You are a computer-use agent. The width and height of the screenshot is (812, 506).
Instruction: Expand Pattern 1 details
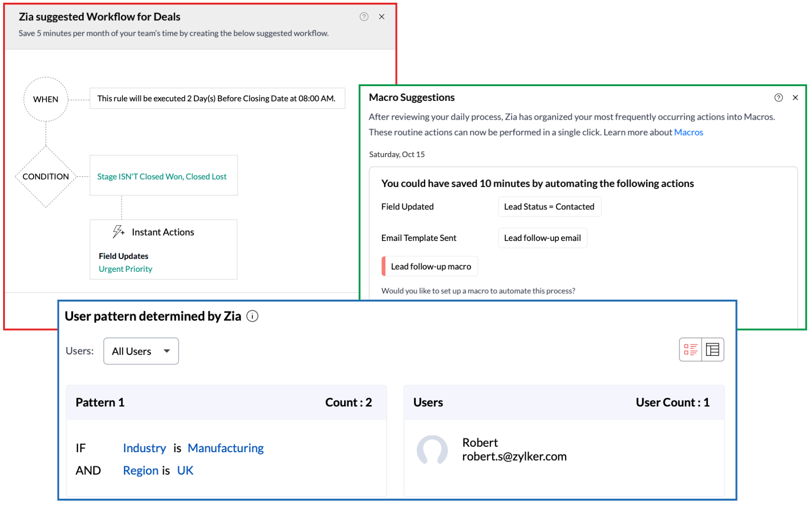point(100,402)
